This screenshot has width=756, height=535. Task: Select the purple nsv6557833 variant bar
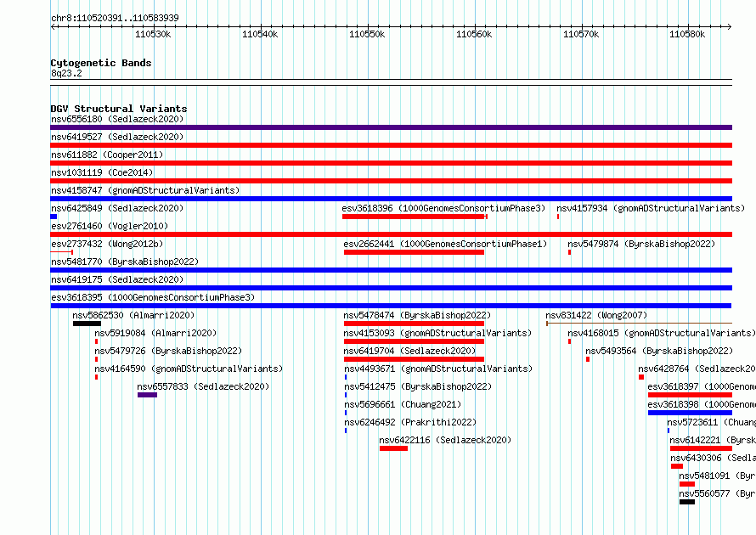pos(147,395)
